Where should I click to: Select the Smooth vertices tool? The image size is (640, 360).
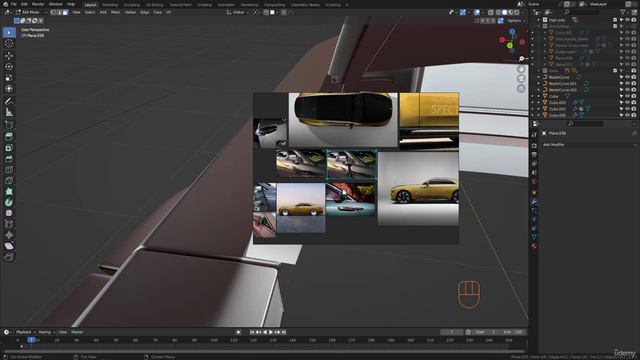click(9, 213)
